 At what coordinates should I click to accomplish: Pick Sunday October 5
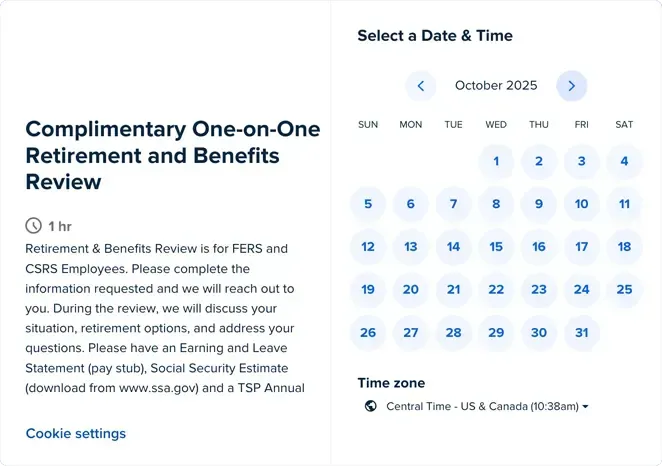click(368, 204)
